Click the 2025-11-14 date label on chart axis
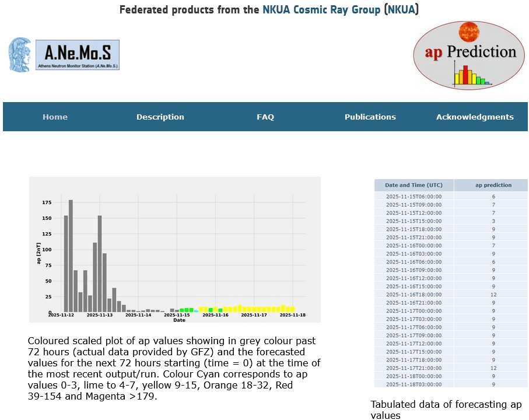The image size is (529, 420). 139,315
